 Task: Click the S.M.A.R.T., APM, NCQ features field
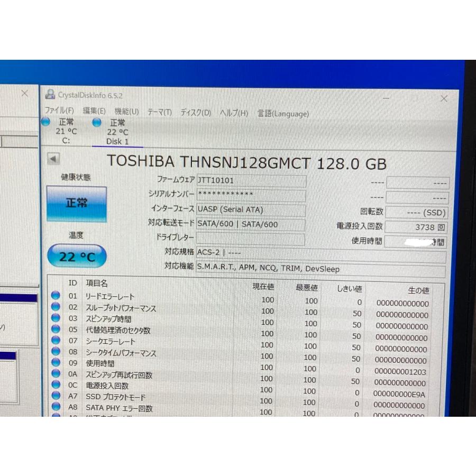pyautogui.click(x=321, y=269)
